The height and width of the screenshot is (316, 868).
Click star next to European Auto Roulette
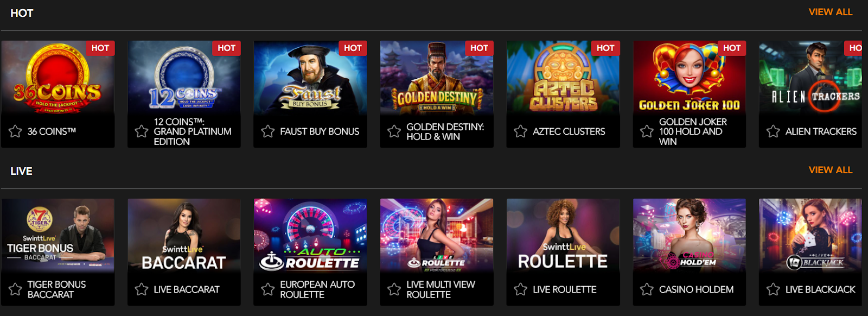tap(268, 289)
